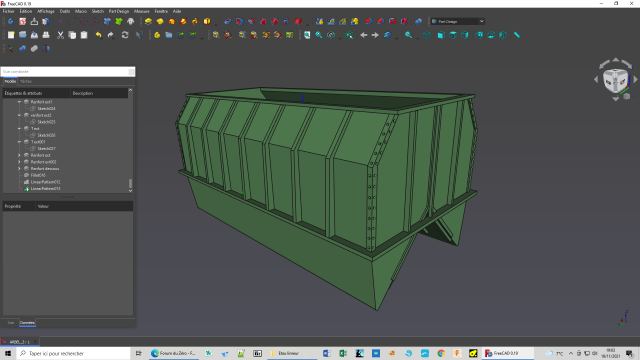Image resolution: width=640 pixels, height=360 pixels.
Task: Click the Refresh recompute icon
Action: 125,35
